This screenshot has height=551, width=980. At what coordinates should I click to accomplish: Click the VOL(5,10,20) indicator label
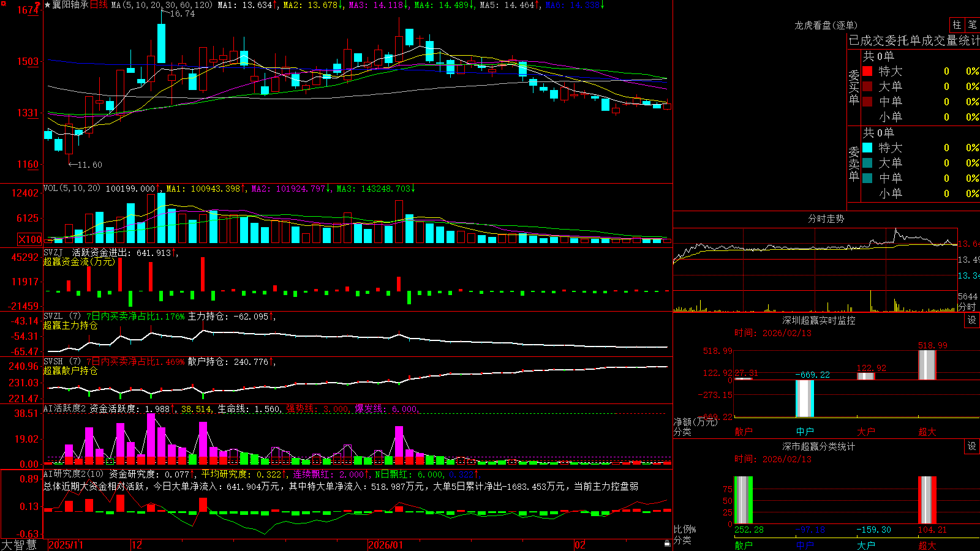tap(72, 188)
